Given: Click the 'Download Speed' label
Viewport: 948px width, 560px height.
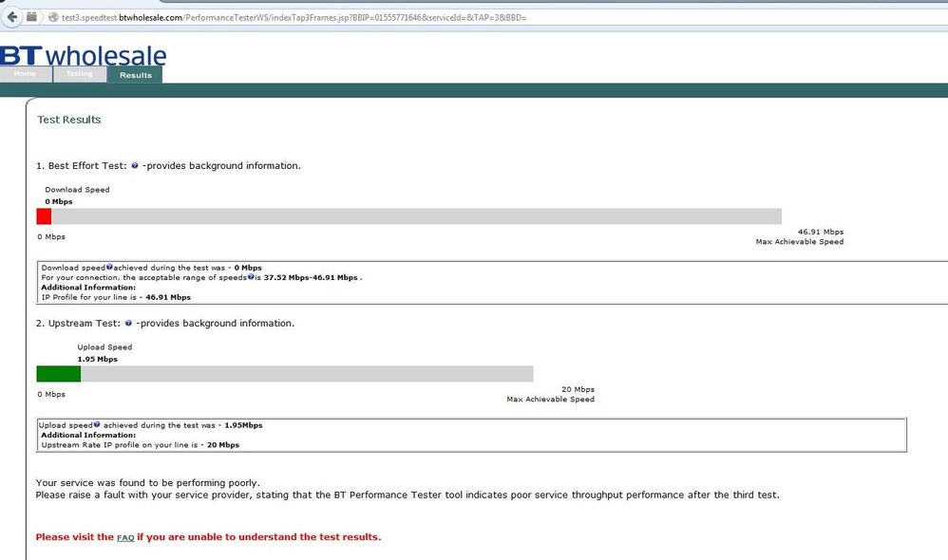Looking at the screenshot, I should tap(77, 190).
